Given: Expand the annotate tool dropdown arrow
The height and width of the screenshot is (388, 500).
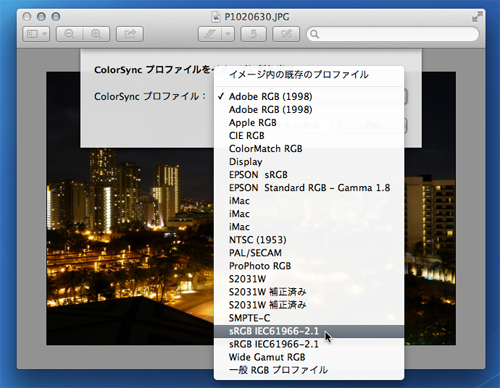Looking at the screenshot, I should click(x=228, y=34).
